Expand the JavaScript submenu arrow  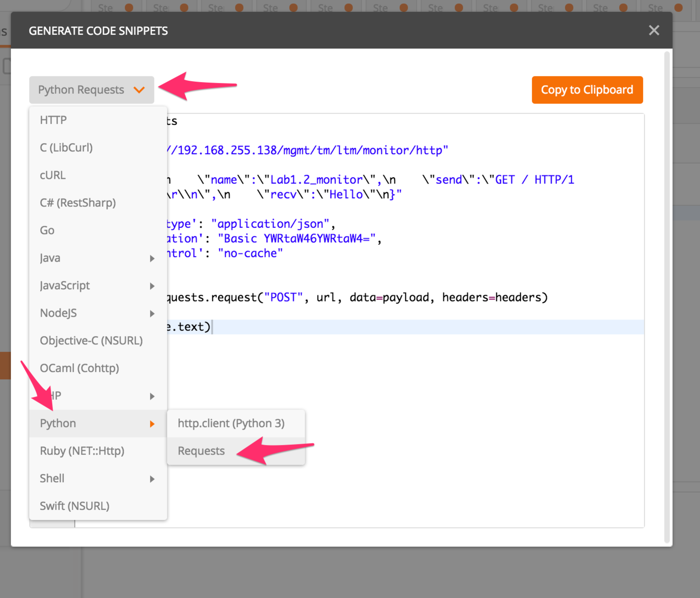coord(152,286)
